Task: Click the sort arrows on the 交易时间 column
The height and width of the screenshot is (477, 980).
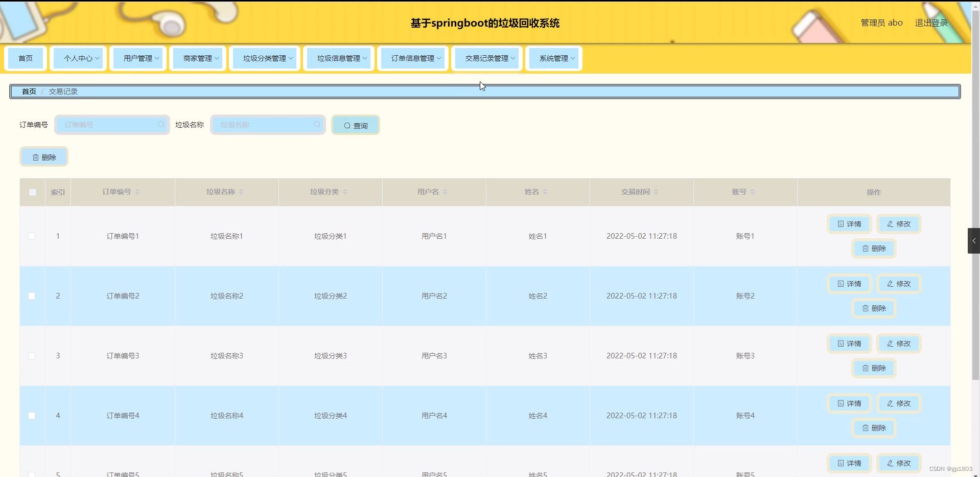Action: point(656,192)
